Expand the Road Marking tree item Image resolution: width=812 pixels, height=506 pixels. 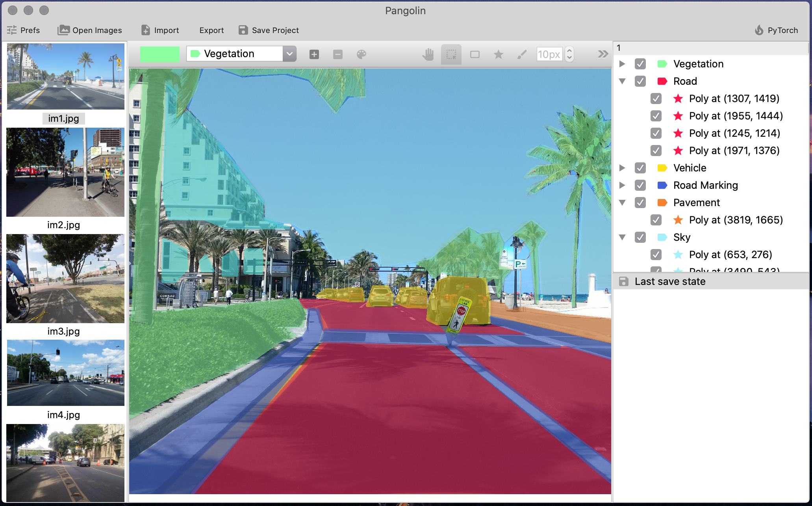[622, 185]
